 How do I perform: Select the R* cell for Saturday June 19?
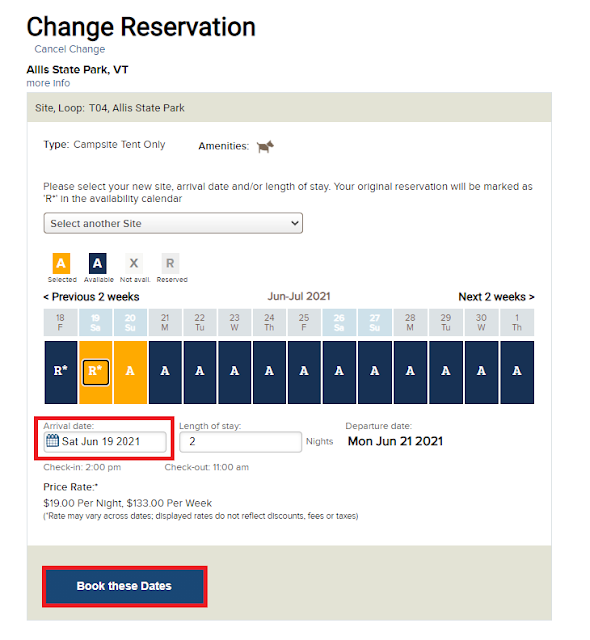pos(95,372)
